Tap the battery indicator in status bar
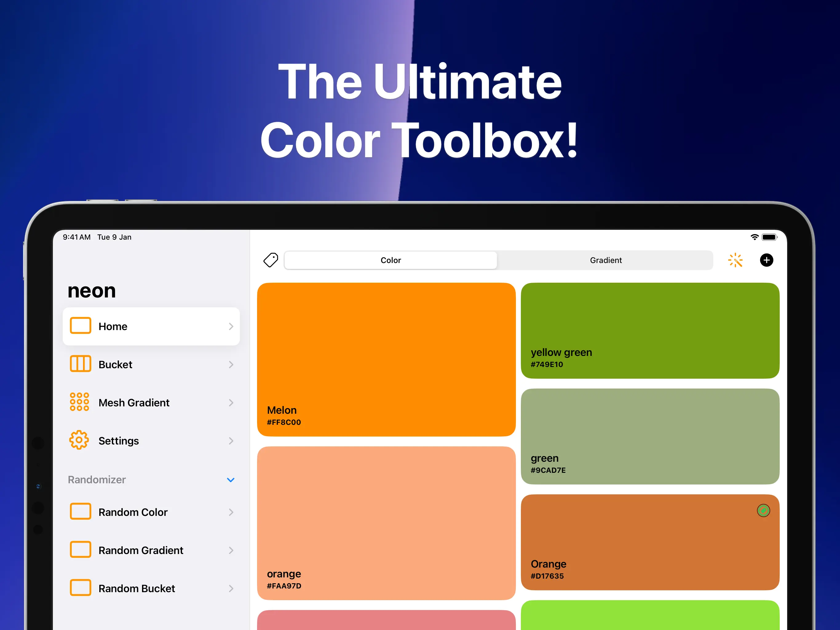Viewport: 840px width, 630px height. [x=769, y=237]
